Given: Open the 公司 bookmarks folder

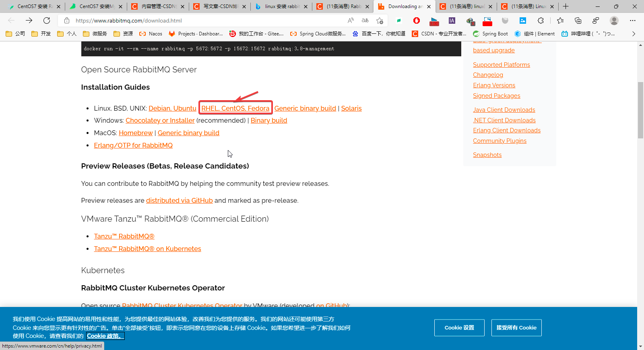Looking at the screenshot, I should pyautogui.click(x=15, y=34).
